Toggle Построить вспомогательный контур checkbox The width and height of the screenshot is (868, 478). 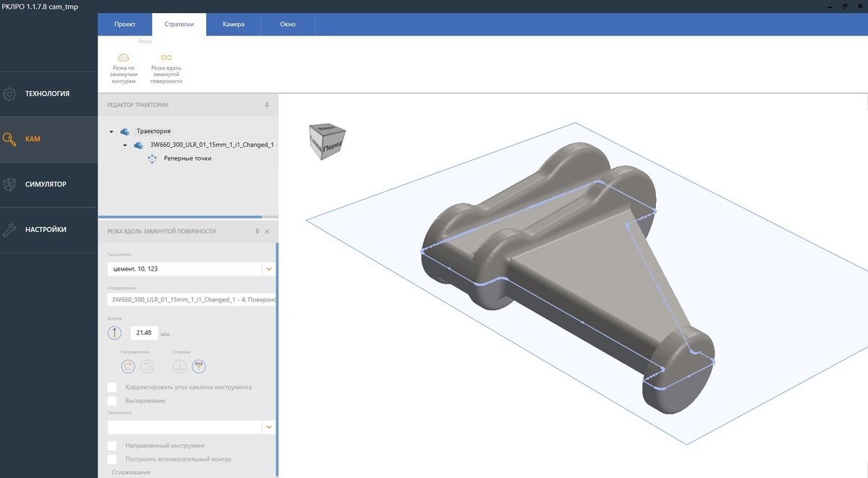click(x=112, y=459)
